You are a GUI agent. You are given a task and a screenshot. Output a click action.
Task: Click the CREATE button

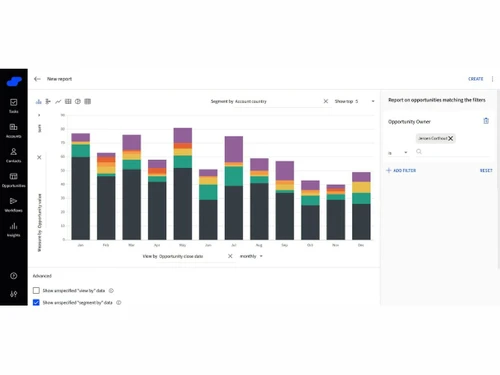[476, 79]
